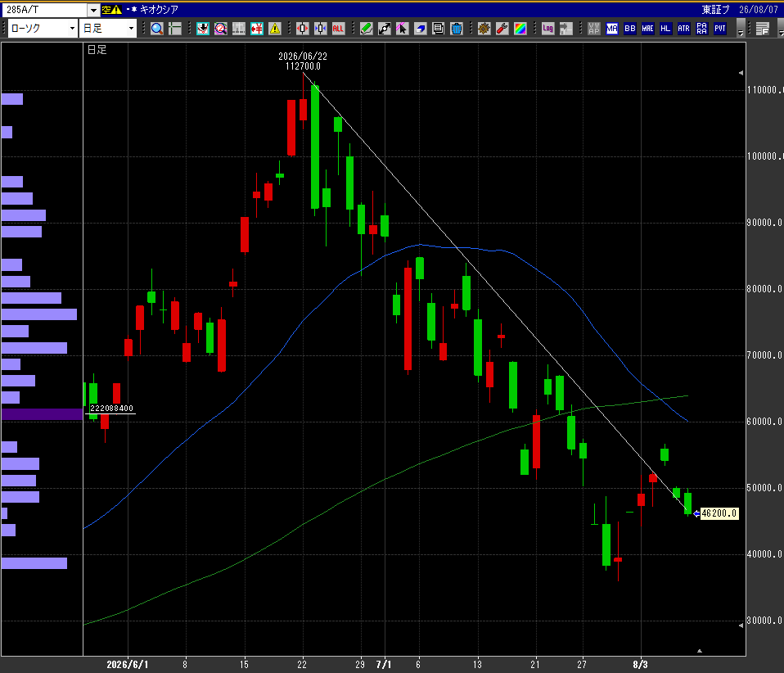Click the copy pages icon
784x673 pixels.
pyautogui.click(x=439, y=29)
